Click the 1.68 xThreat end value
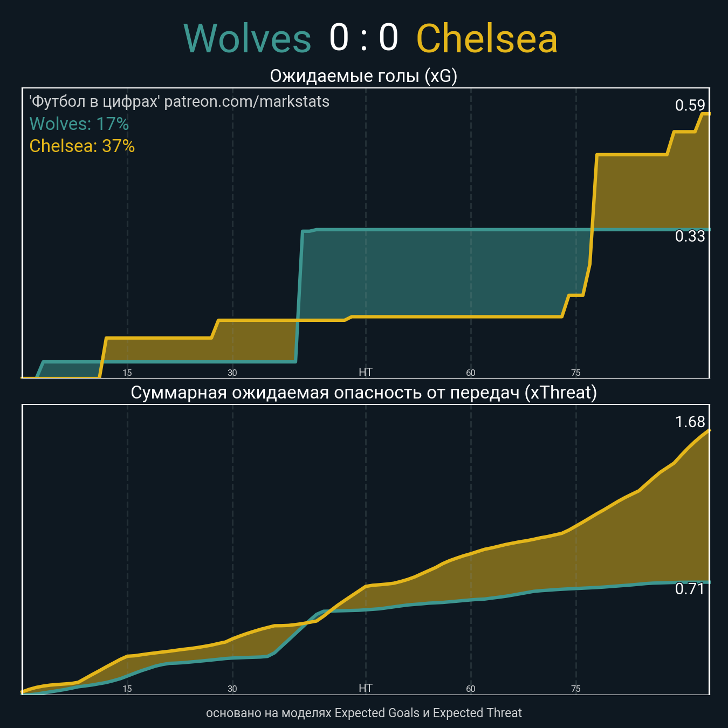Image resolution: width=728 pixels, height=728 pixels. (x=690, y=422)
